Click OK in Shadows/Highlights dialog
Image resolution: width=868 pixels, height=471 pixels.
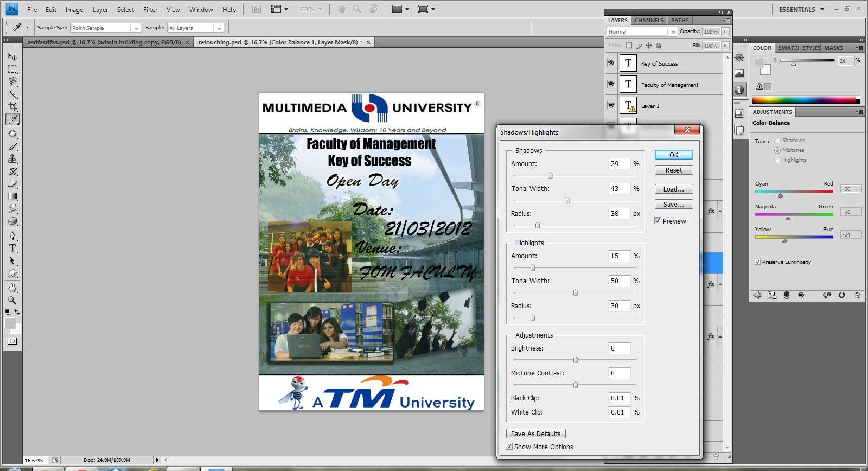[674, 155]
